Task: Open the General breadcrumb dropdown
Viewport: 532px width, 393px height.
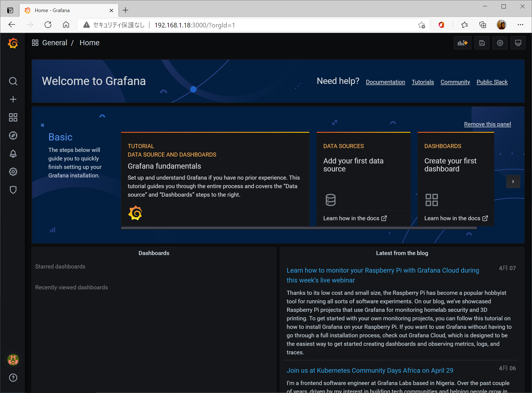Action: coord(55,43)
